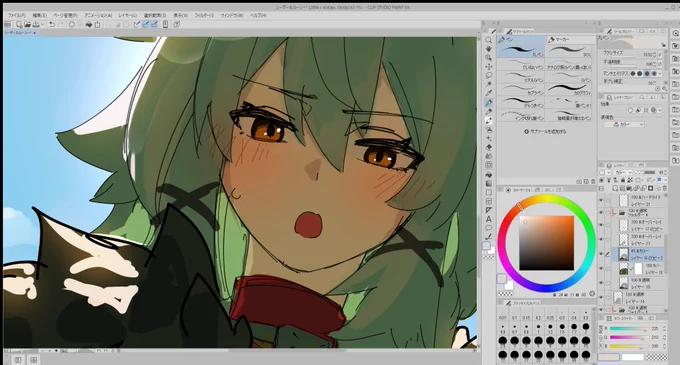Image resolution: width=680 pixels, height=365 pixels.
Task: Hide the selected 45% カラー layer
Action: [601, 254]
